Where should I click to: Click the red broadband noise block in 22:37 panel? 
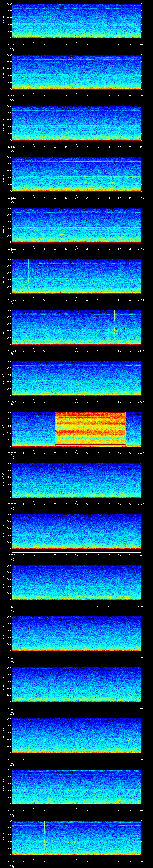pyautogui.click(x=90, y=429)
